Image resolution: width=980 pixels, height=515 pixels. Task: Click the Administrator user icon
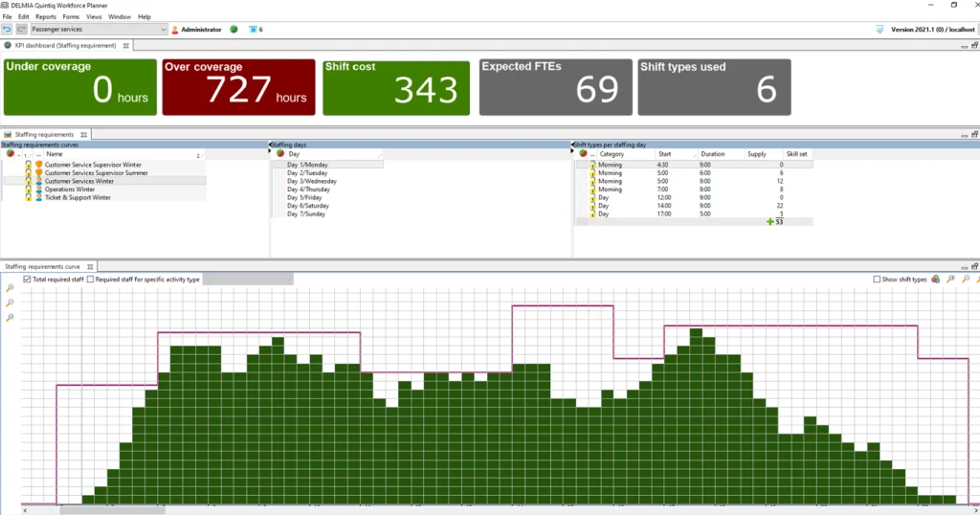[174, 30]
